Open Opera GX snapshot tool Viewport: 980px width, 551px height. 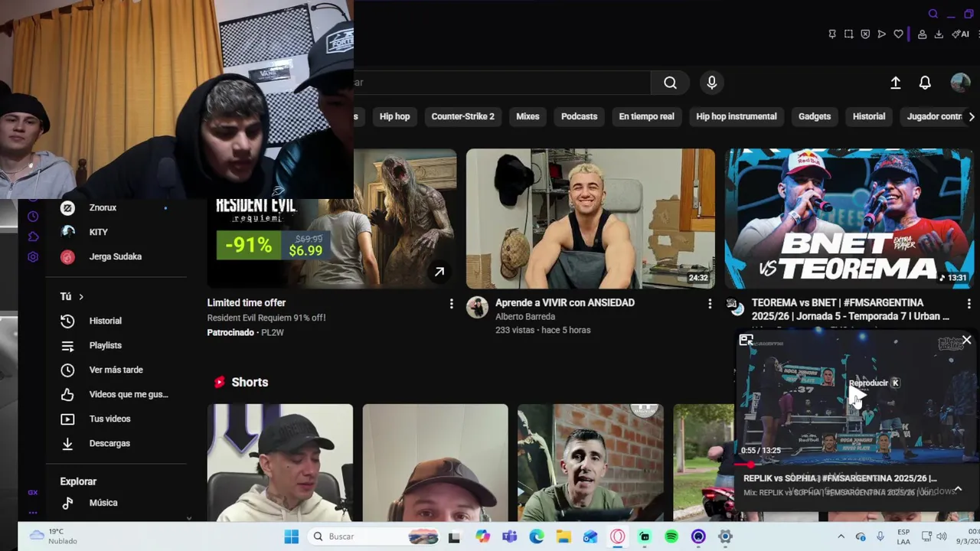point(849,34)
